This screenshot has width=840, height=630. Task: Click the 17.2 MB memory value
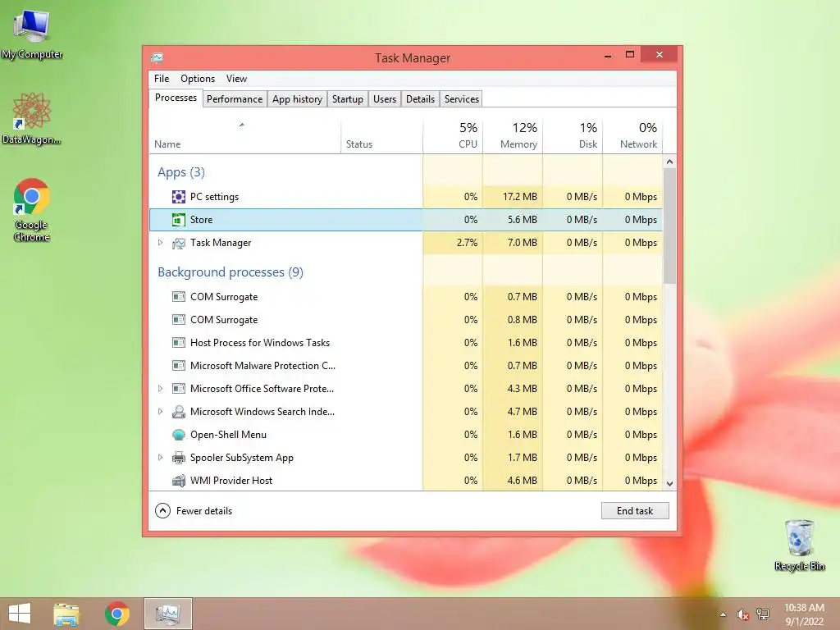[x=519, y=197]
